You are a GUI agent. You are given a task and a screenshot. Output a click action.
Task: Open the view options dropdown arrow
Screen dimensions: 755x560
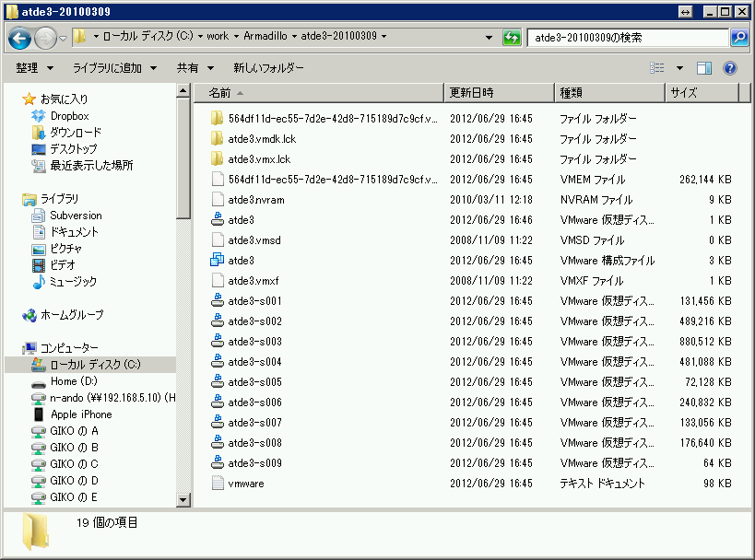coord(679,68)
